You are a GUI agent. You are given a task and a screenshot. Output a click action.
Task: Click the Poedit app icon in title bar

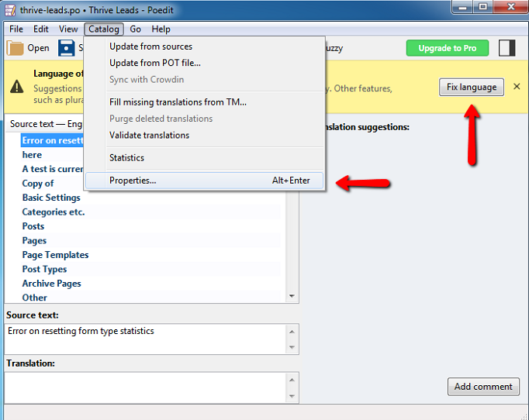[x=10, y=10]
